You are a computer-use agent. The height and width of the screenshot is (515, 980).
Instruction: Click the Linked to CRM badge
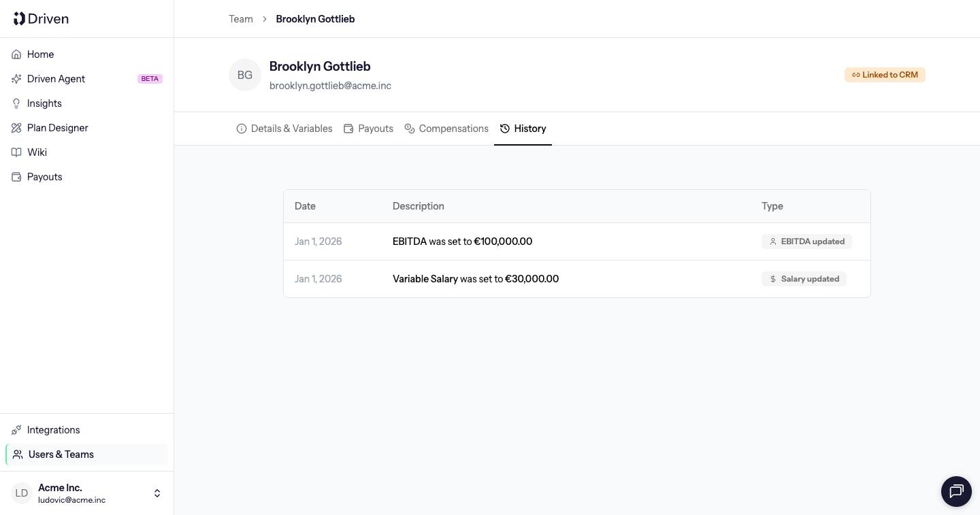tap(885, 75)
